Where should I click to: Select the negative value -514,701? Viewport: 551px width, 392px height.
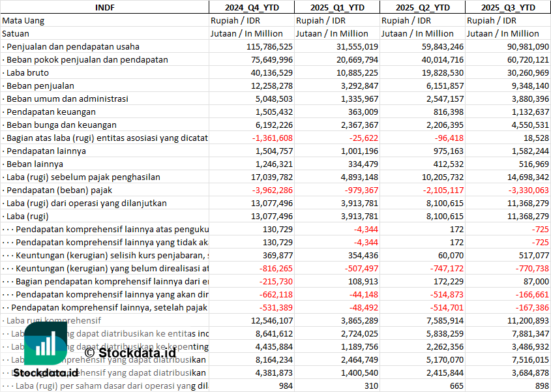tap(447, 308)
